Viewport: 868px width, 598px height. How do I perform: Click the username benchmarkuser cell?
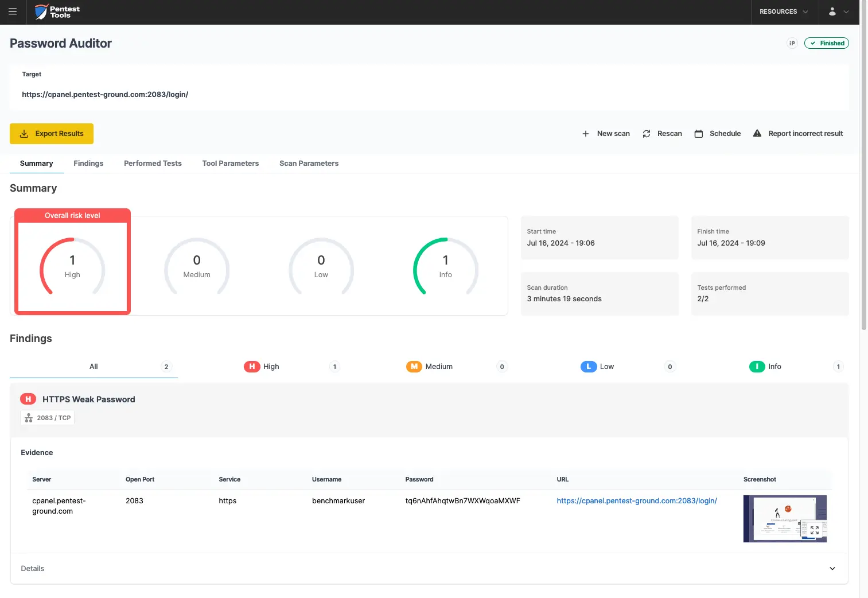tap(338, 501)
